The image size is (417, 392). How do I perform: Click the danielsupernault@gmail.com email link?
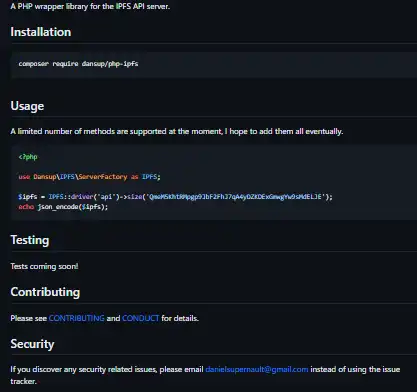257,369
